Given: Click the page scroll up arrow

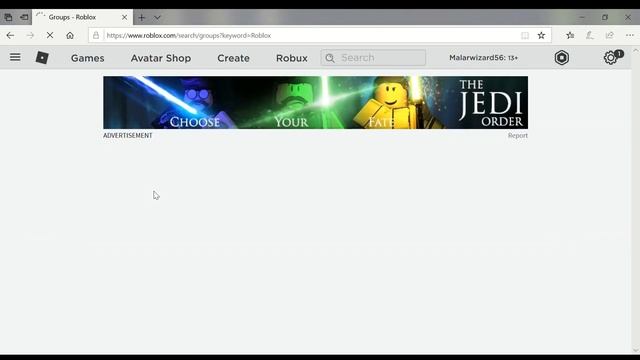Looking at the screenshot, I should click(636, 50).
